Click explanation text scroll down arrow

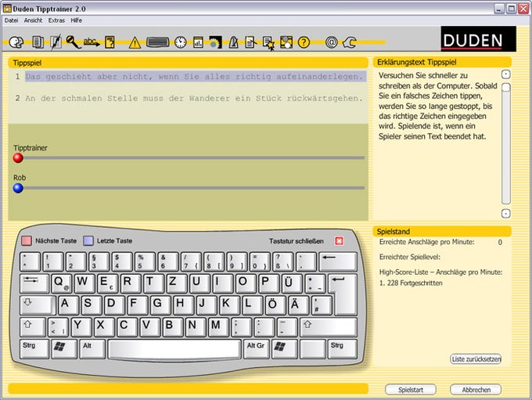(506, 214)
